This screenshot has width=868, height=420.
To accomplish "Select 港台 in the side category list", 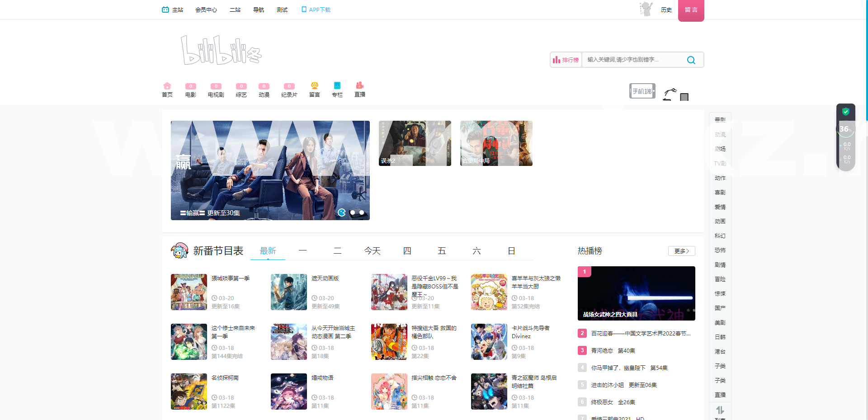I will [720, 352].
